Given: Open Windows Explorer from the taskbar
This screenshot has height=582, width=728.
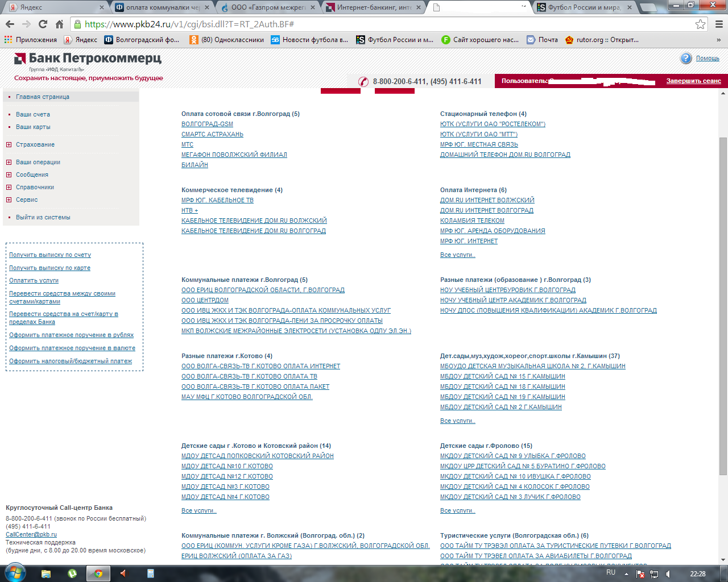Looking at the screenshot, I should pyautogui.click(x=46, y=573).
